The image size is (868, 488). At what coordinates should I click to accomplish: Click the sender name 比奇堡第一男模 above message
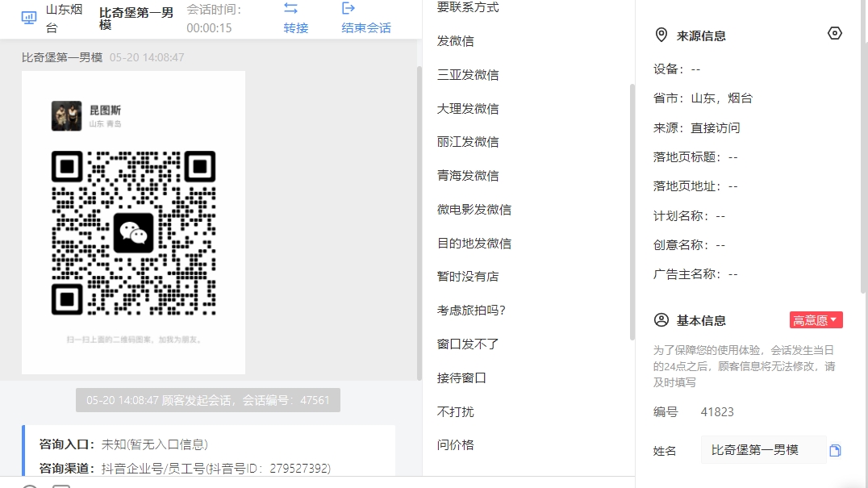tap(62, 57)
